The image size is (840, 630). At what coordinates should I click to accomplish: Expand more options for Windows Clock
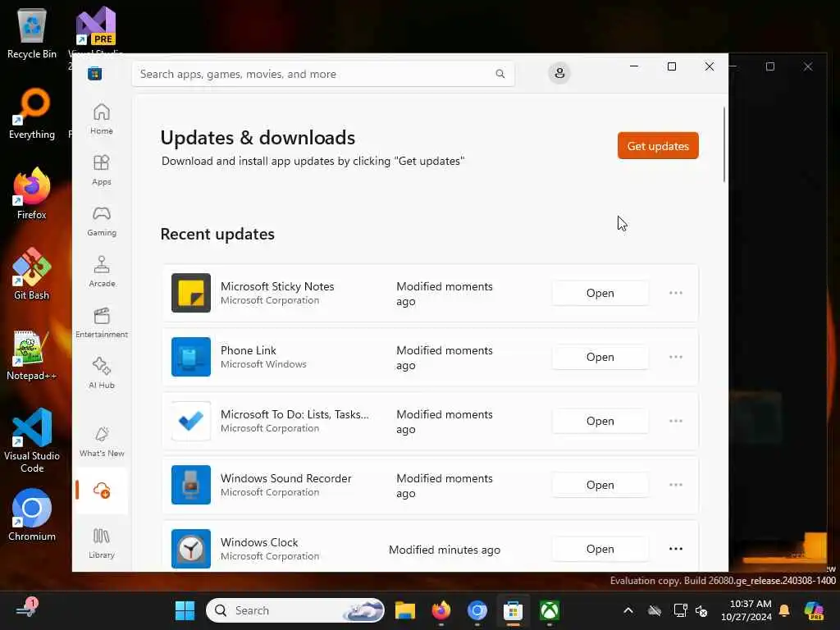point(676,549)
